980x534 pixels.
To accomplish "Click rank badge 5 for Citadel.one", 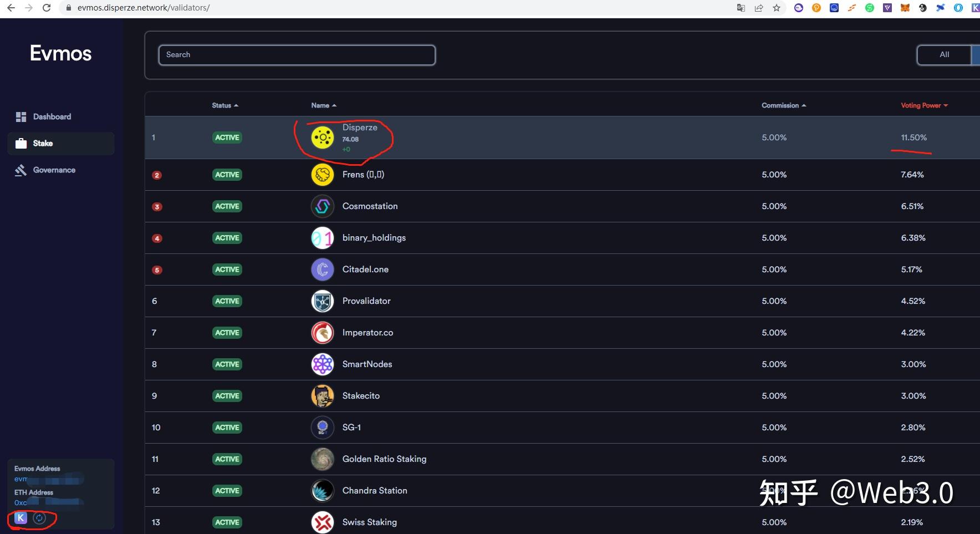I will pos(157,270).
